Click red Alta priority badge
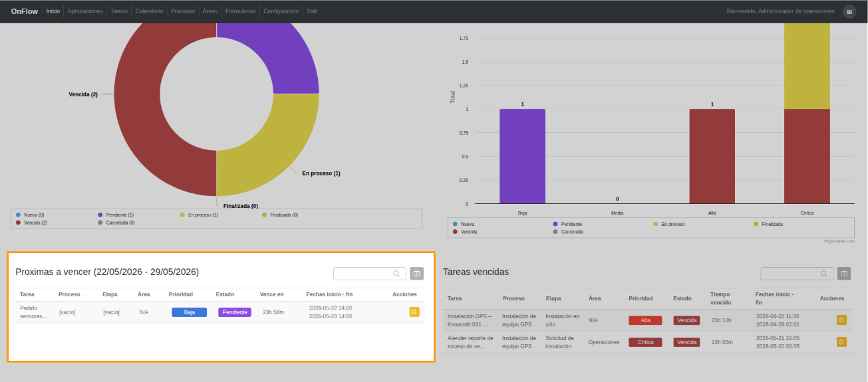This screenshot has width=868, height=382. coord(645,320)
